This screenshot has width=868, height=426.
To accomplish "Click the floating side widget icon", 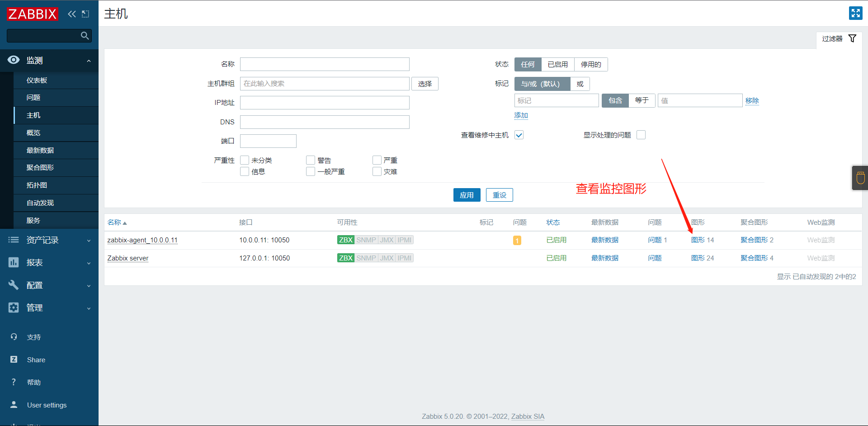I will [x=860, y=178].
